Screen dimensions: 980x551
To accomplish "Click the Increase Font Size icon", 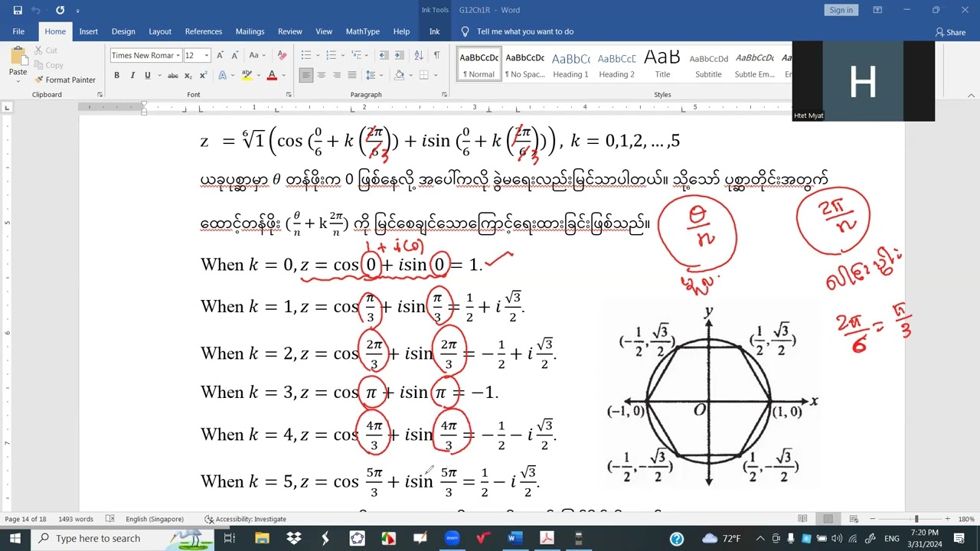I will pos(220,55).
